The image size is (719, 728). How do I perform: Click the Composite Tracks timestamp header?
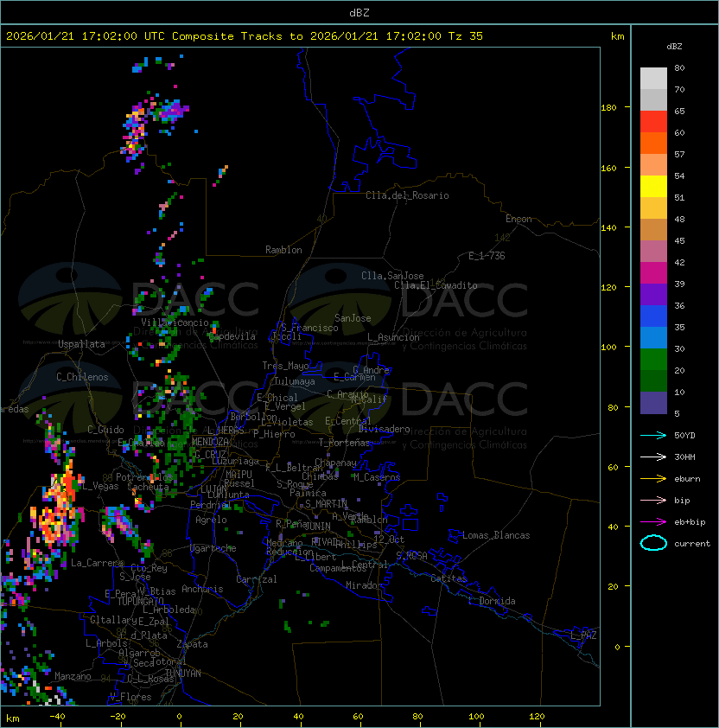tap(245, 36)
